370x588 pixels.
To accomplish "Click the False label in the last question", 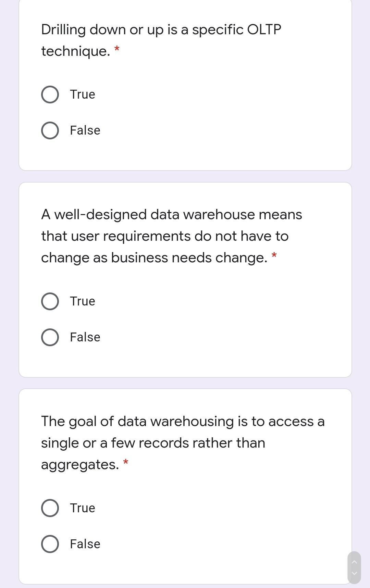I will click(85, 543).
